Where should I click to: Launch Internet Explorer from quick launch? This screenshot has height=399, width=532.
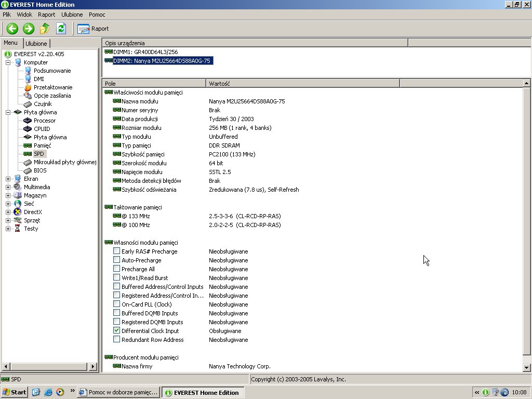pyautogui.click(x=48, y=393)
